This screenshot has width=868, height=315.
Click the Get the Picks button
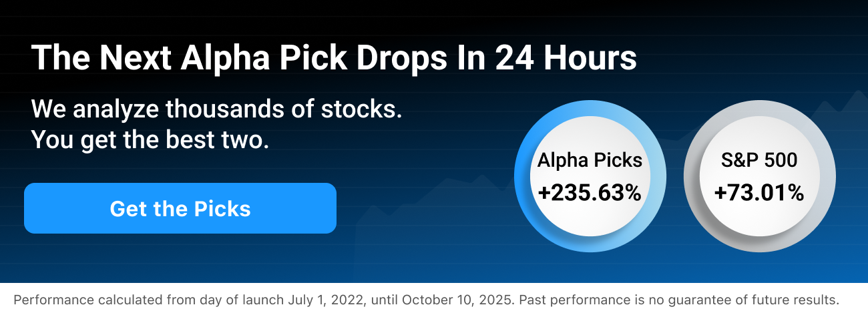tap(180, 208)
